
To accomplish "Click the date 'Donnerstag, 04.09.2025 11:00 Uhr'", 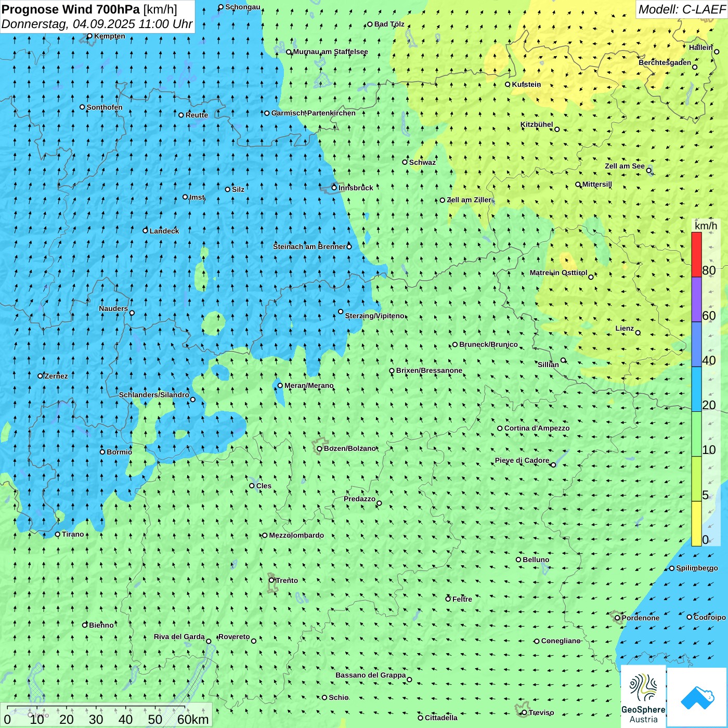I will pos(97,24).
